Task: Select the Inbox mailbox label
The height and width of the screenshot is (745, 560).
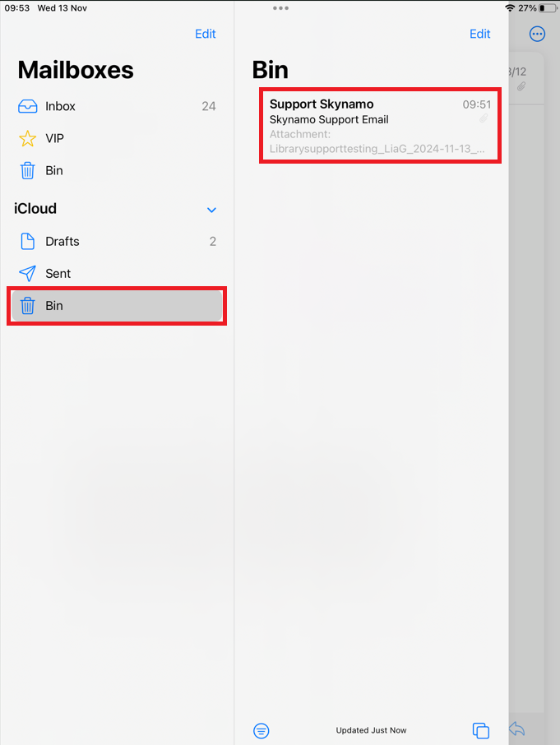Action: click(x=60, y=106)
